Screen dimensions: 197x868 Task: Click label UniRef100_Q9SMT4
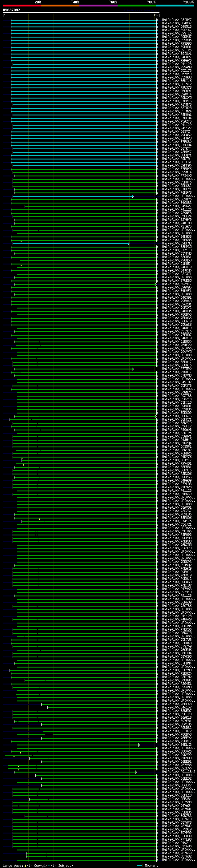click(x=177, y=172)
